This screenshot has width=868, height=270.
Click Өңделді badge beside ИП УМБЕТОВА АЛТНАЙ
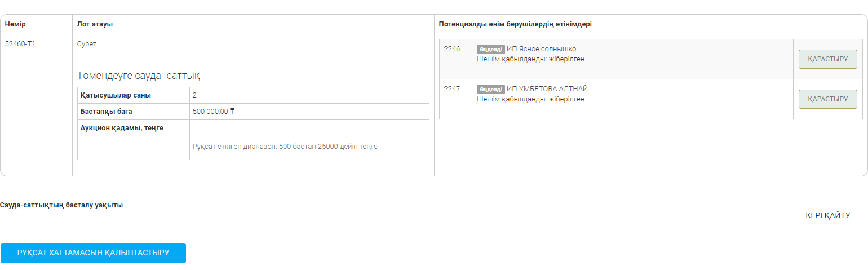(490, 90)
